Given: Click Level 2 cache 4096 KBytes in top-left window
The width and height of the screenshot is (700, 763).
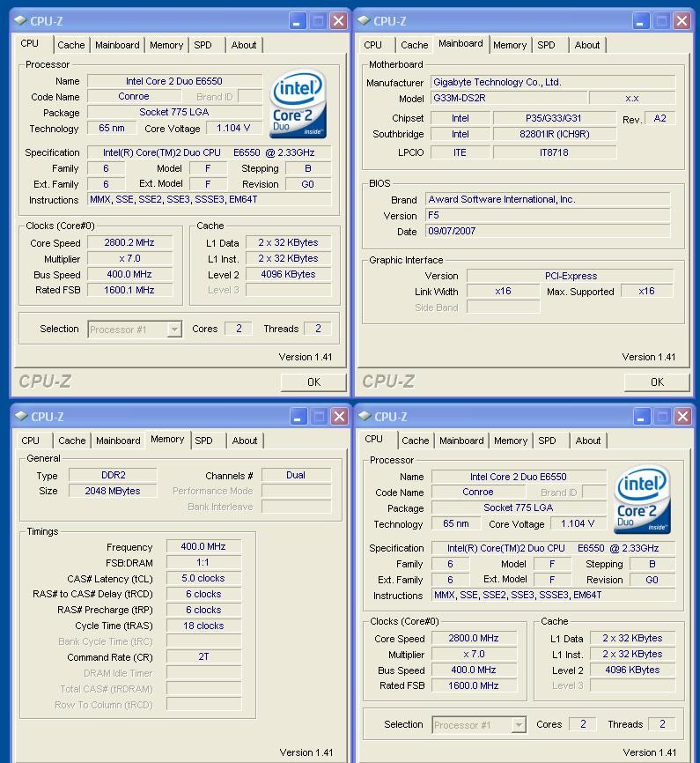Looking at the screenshot, I should coord(288,274).
